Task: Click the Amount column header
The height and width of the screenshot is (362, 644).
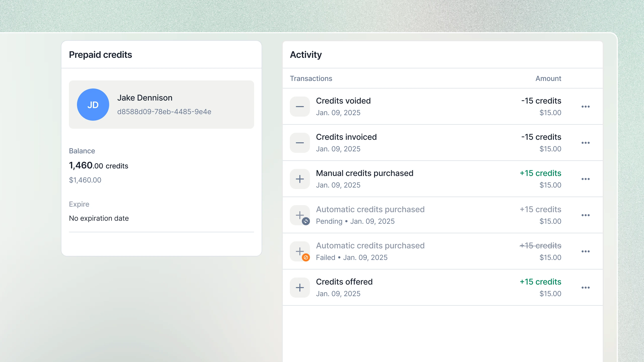Action: (x=548, y=78)
